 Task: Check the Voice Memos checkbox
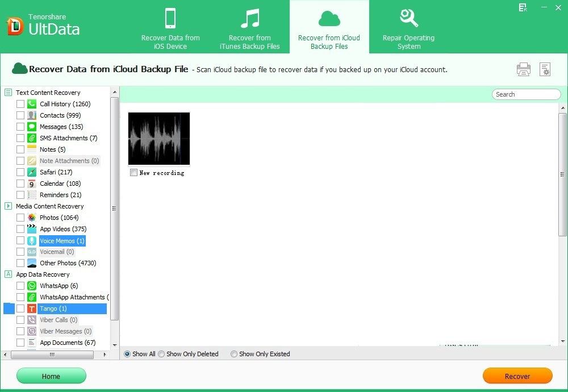coord(21,240)
